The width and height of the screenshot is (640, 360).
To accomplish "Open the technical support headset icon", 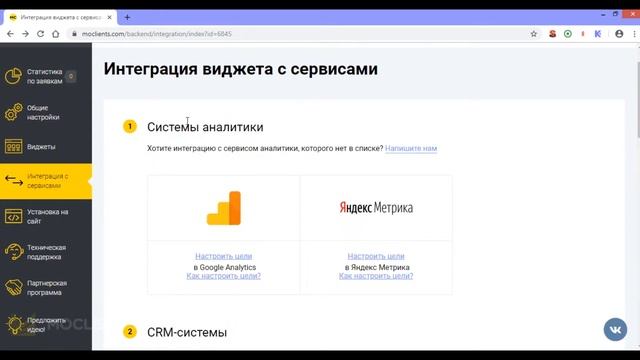I will 13,252.
